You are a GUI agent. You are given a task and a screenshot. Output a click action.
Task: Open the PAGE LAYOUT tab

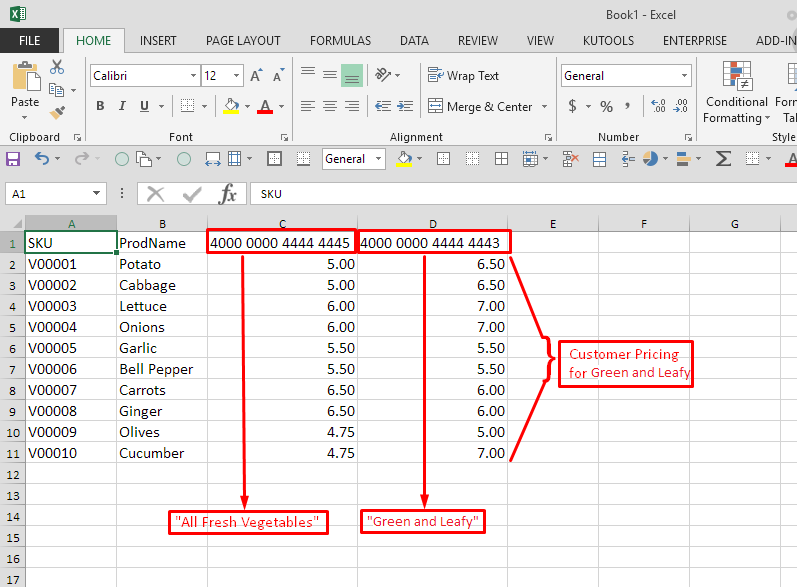[243, 41]
